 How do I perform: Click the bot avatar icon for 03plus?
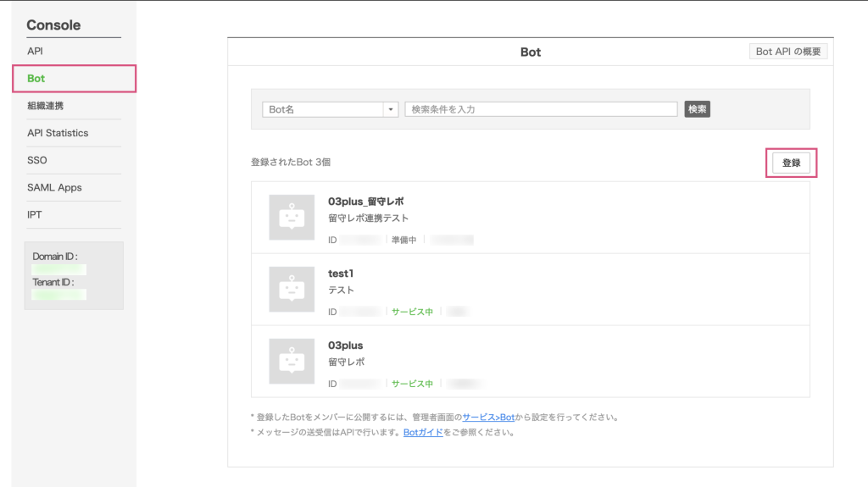point(292,360)
